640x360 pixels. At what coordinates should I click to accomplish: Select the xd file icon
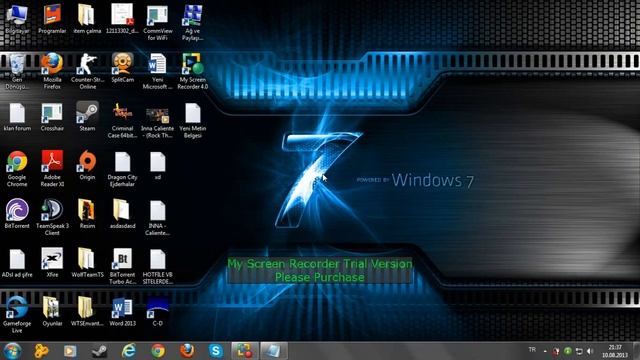(158, 165)
